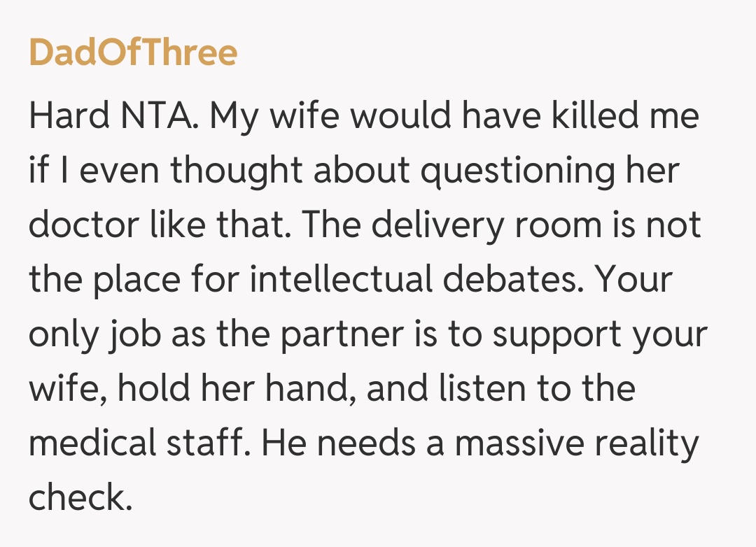This screenshot has height=547, width=756.
Task: Click the final word "check."
Action: [80, 497]
